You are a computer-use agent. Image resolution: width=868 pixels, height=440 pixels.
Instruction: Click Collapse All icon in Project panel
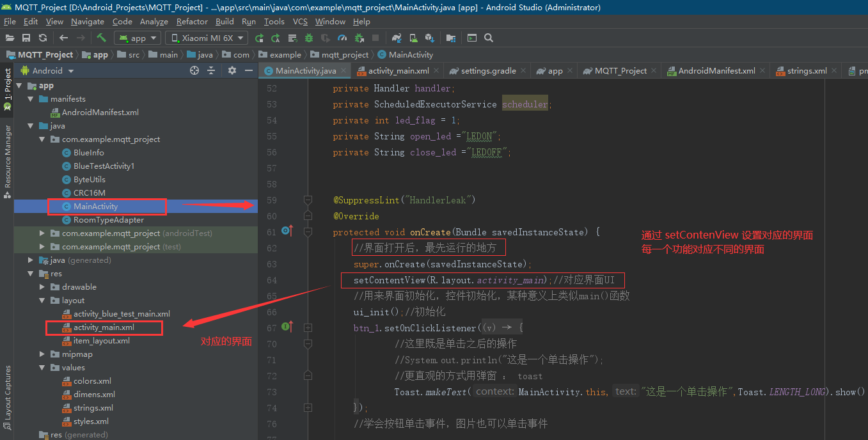pyautogui.click(x=211, y=70)
